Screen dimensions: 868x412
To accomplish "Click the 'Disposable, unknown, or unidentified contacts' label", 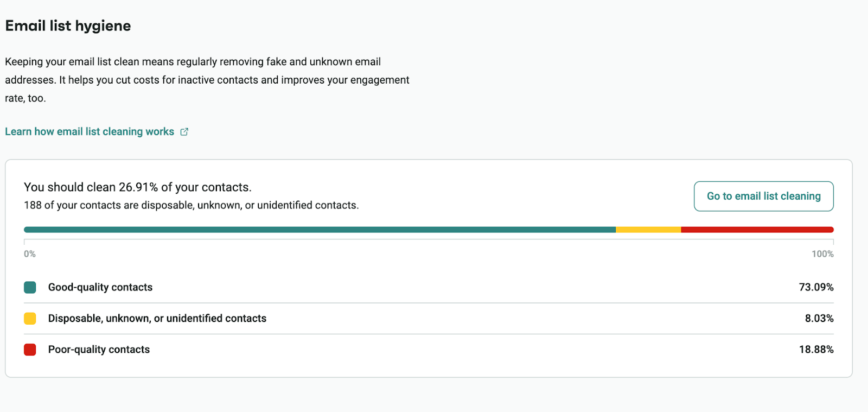I will 157,319.
